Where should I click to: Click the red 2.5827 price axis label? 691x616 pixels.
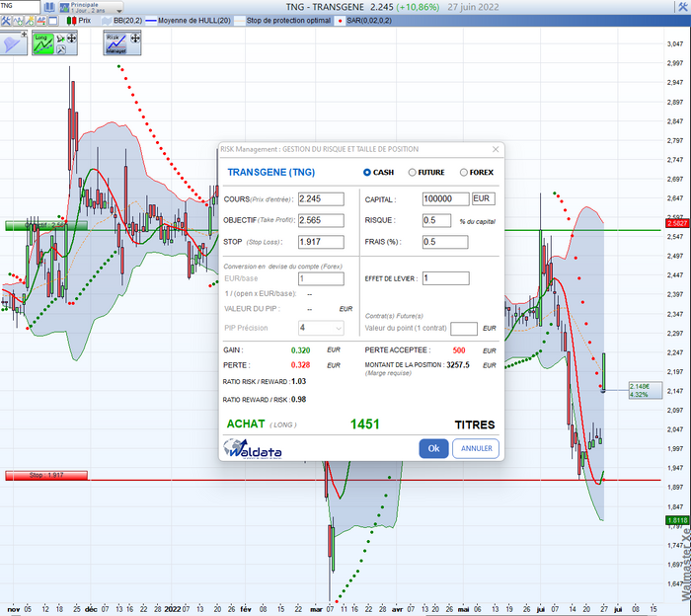pos(677,223)
